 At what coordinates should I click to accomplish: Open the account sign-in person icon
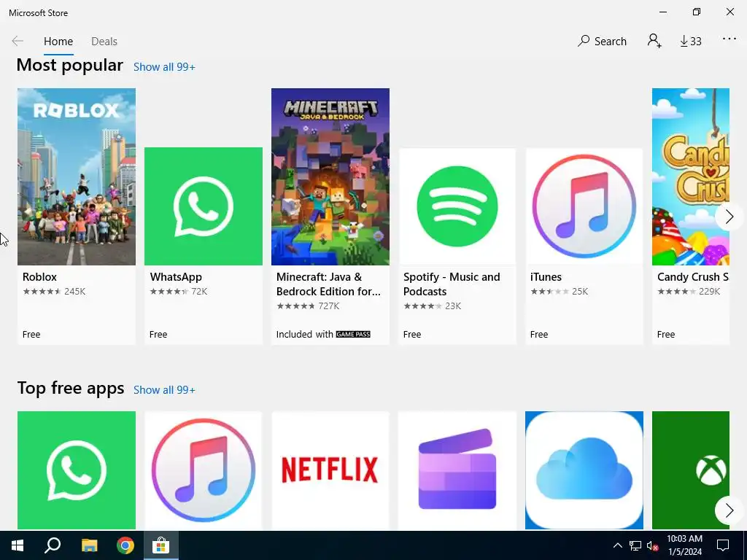pyautogui.click(x=654, y=41)
